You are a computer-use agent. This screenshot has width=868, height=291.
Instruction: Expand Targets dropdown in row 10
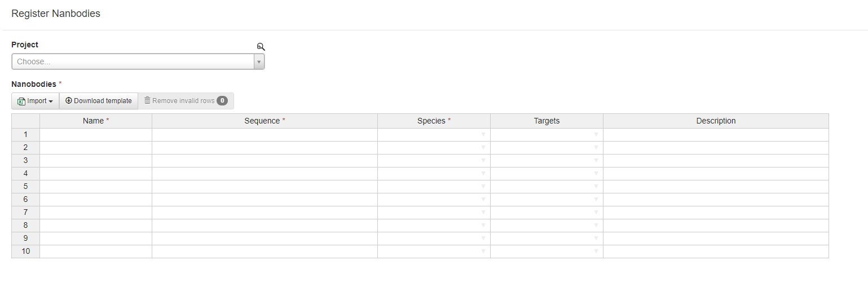coord(596,252)
